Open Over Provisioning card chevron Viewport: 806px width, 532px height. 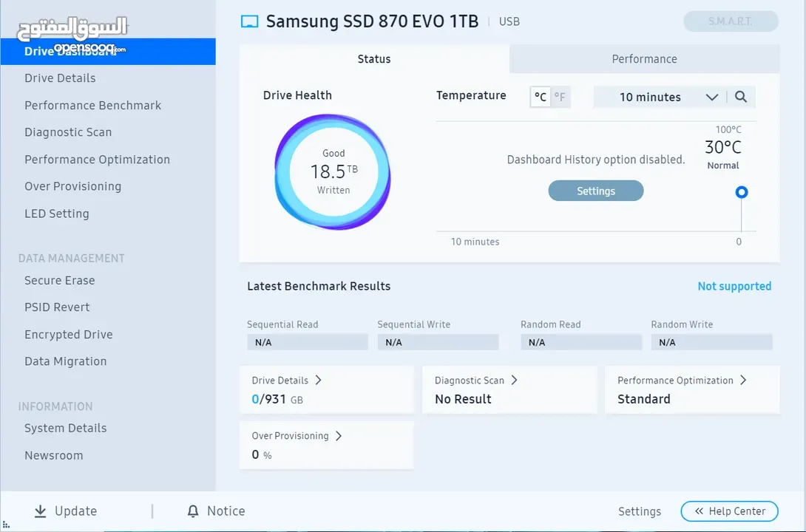click(x=338, y=435)
